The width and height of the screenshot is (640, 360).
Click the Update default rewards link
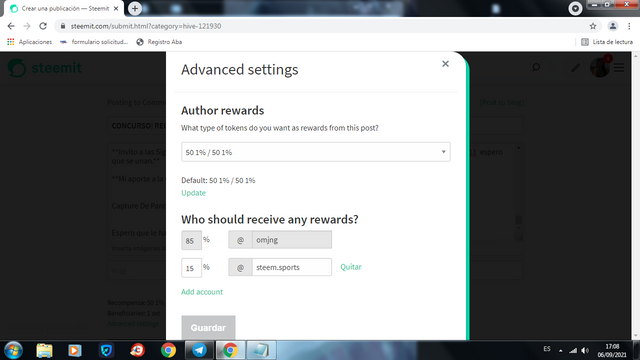click(193, 193)
